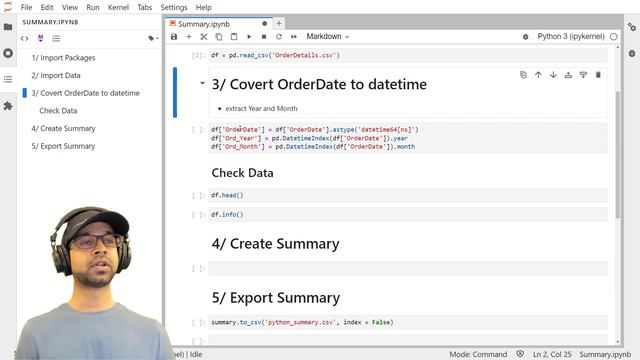Open the Markdown cell type dropdown
Image resolution: width=640 pixels, height=360 pixels.
point(328,37)
